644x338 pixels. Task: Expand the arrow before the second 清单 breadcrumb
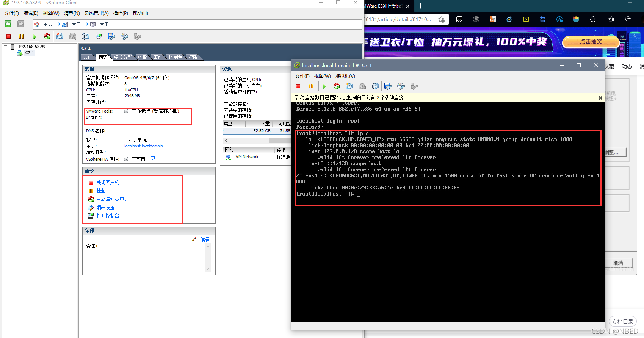(87, 24)
